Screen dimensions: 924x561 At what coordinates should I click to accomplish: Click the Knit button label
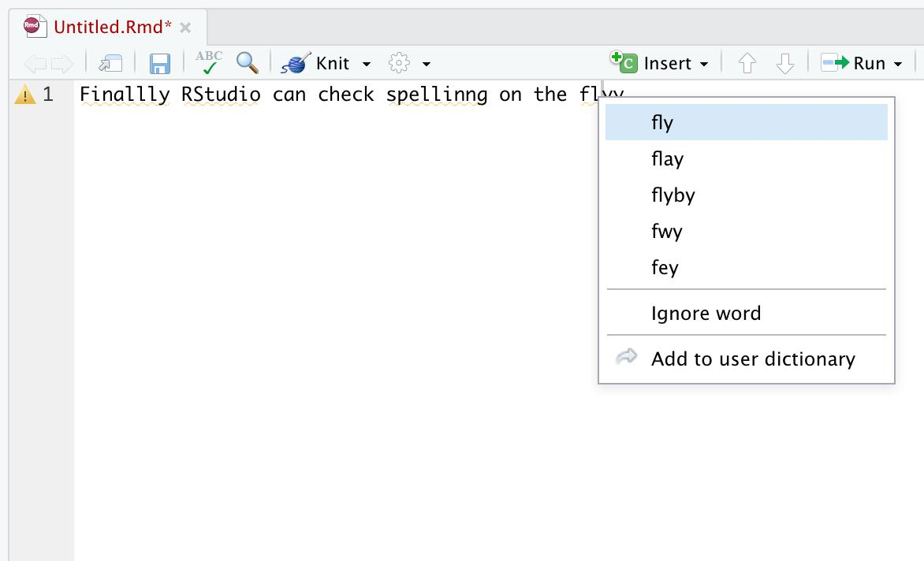point(333,63)
